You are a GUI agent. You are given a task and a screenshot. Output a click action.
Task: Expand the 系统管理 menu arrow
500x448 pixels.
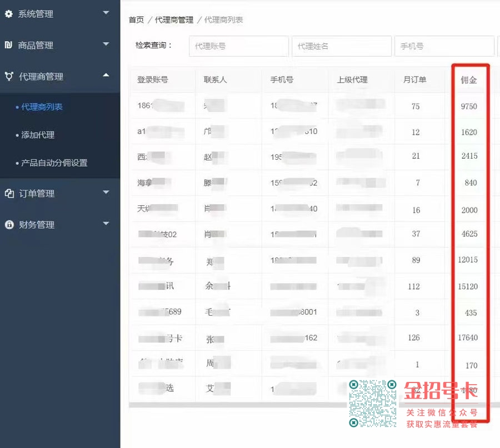(x=106, y=13)
